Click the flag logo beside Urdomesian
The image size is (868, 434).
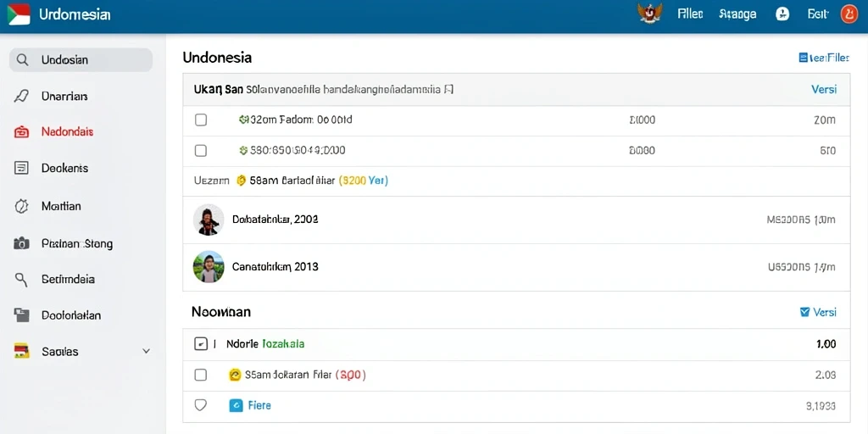[19, 14]
